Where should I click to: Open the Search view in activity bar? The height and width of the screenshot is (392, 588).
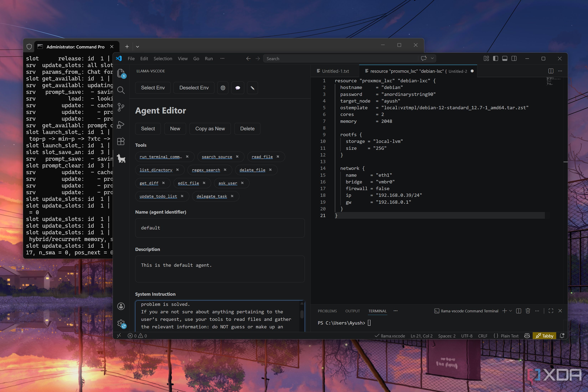[121, 90]
